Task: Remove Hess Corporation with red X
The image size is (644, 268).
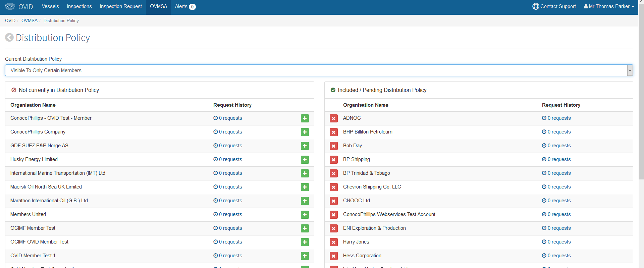Action: coord(333,256)
